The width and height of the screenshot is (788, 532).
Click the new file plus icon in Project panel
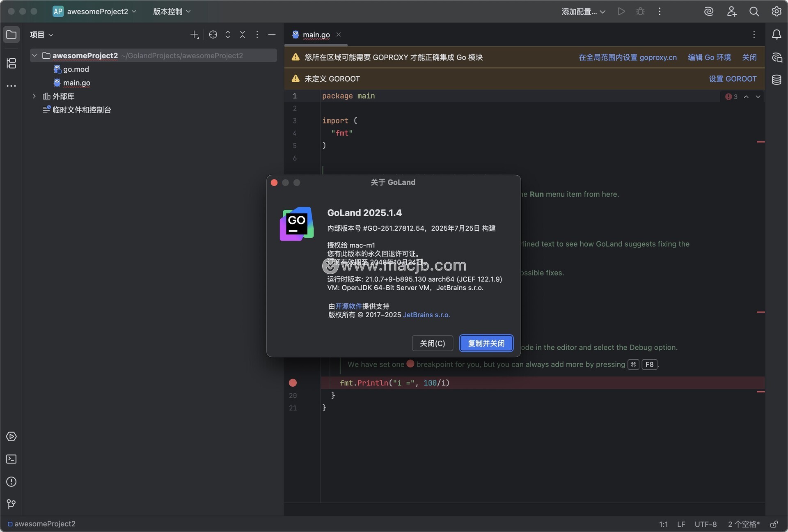tap(195, 34)
